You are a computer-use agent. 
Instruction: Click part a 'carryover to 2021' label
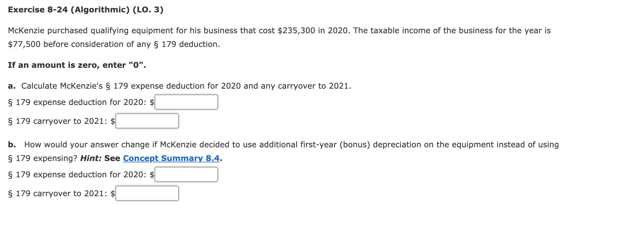coord(57,121)
